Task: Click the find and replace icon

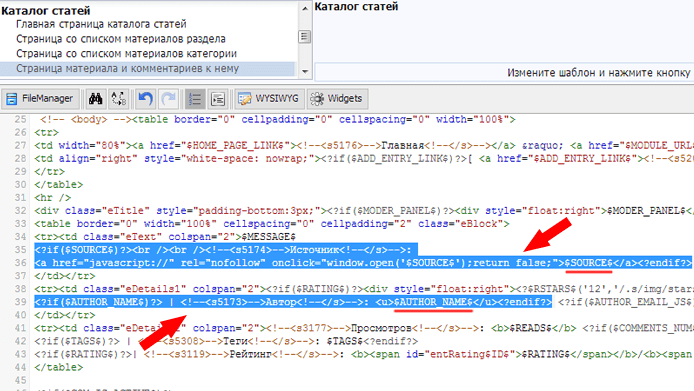Action: pos(118,98)
